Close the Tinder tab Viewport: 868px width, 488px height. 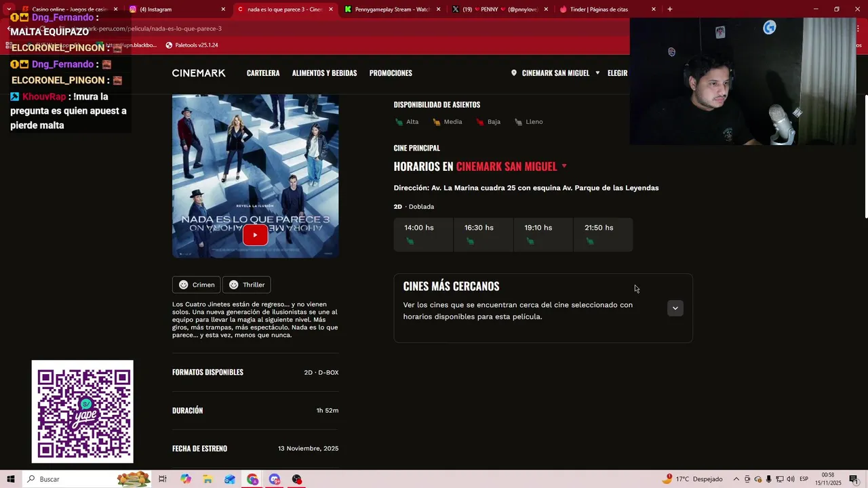click(654, 9)
